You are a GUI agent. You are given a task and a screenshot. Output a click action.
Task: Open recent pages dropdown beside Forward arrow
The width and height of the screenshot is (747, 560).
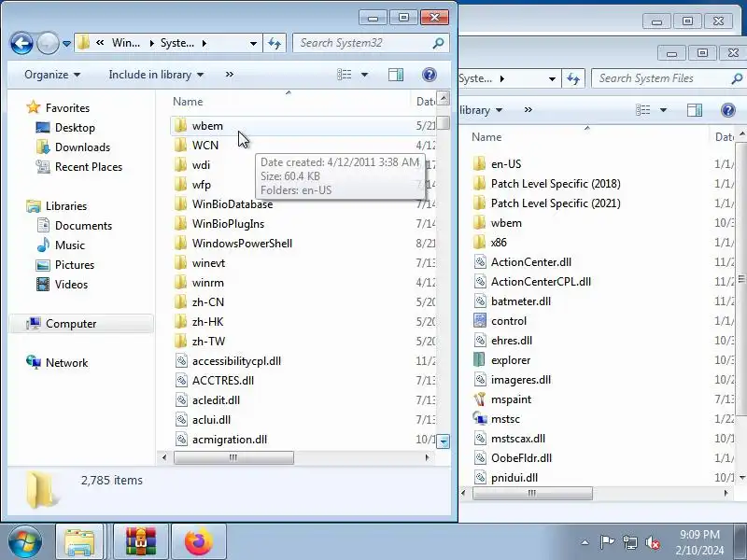pos(66,44)
